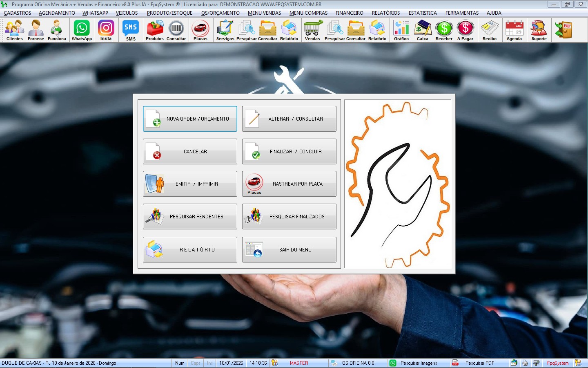
Task: Open the OS/ORÇAMENTO menu
Action: tap(220, 13)
